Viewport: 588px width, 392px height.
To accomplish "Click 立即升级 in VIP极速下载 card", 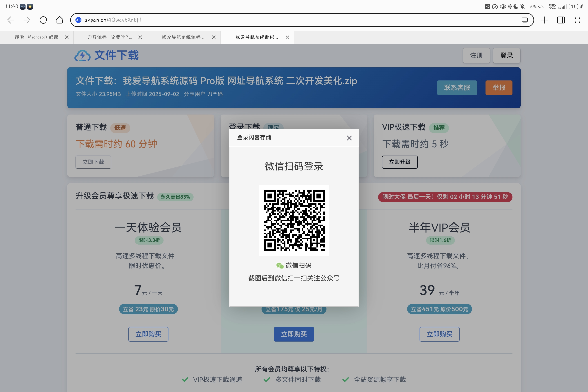I will (400, 162).
